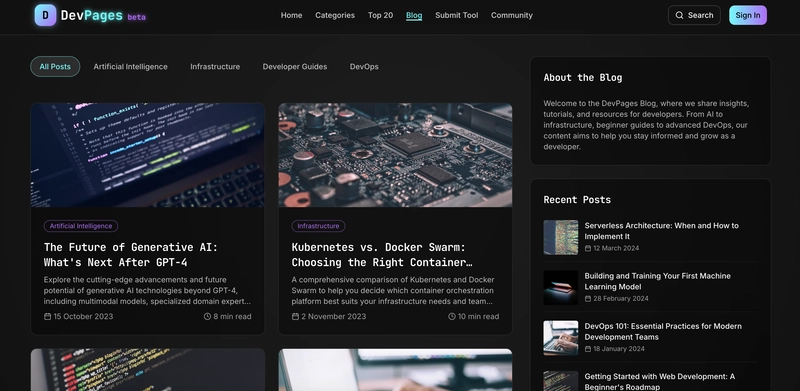Click the Infrastructure tag on Kubernetes card
The width and height of the screenshot is (800, 391).
(318, 226)
